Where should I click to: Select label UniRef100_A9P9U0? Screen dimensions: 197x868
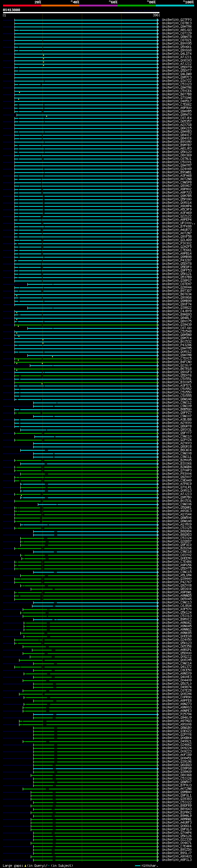177,108
